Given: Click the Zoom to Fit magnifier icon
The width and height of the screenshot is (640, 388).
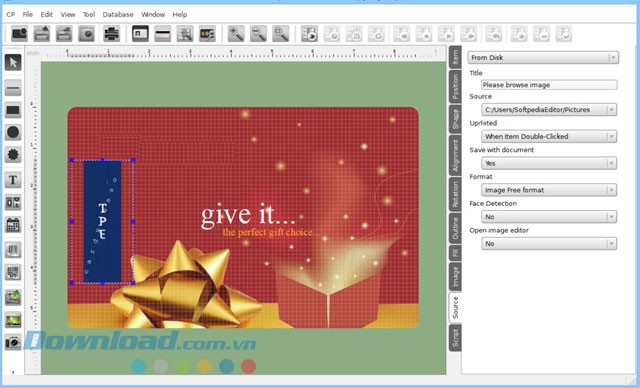Looking at the screenshot, I should point(281,34).
